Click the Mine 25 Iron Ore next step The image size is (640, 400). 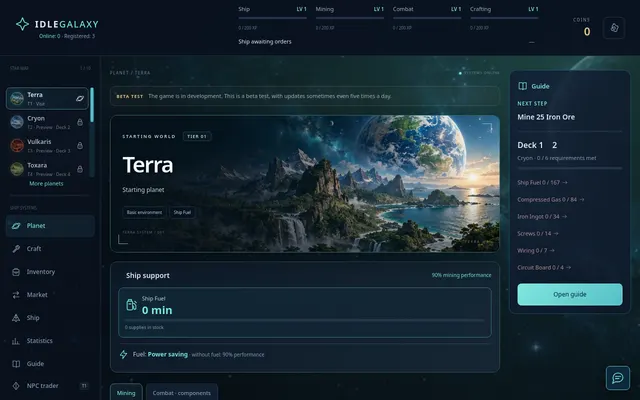click(x=546, y=117)
